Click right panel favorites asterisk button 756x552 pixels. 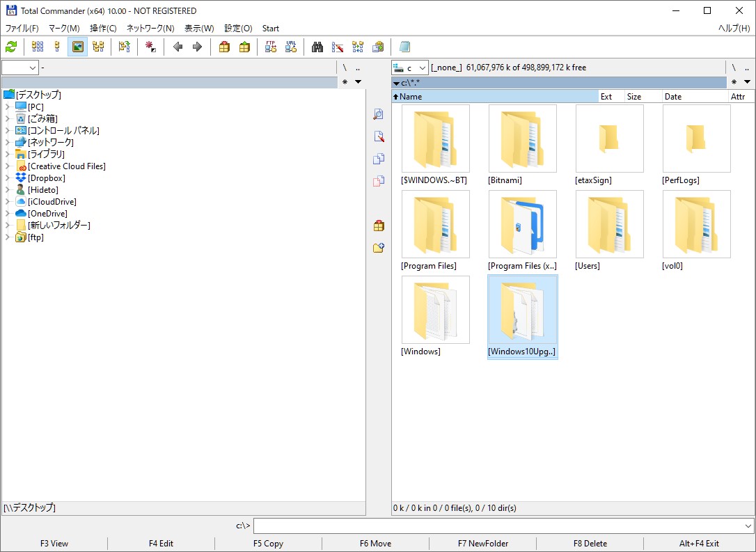click(x=734, y=82)
